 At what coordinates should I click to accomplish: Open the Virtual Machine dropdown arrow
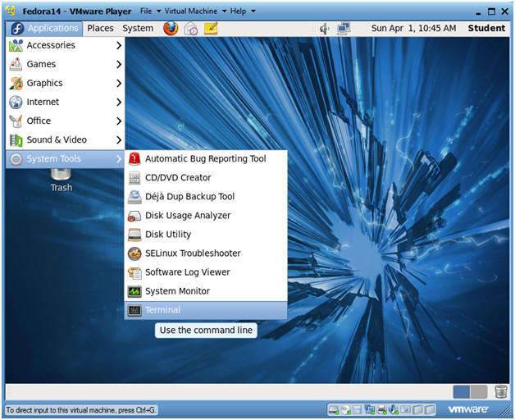[224, 11]
